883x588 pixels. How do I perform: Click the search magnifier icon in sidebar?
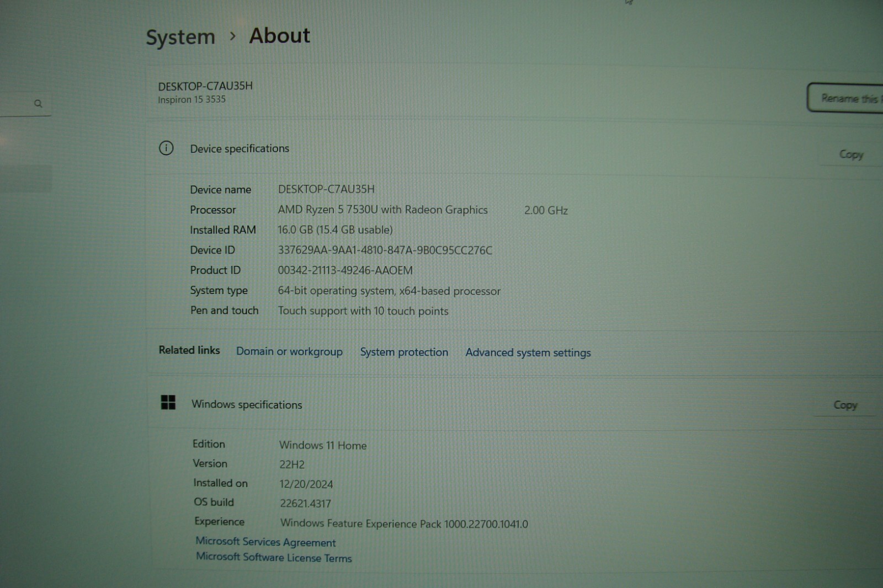tap(38, 103)
